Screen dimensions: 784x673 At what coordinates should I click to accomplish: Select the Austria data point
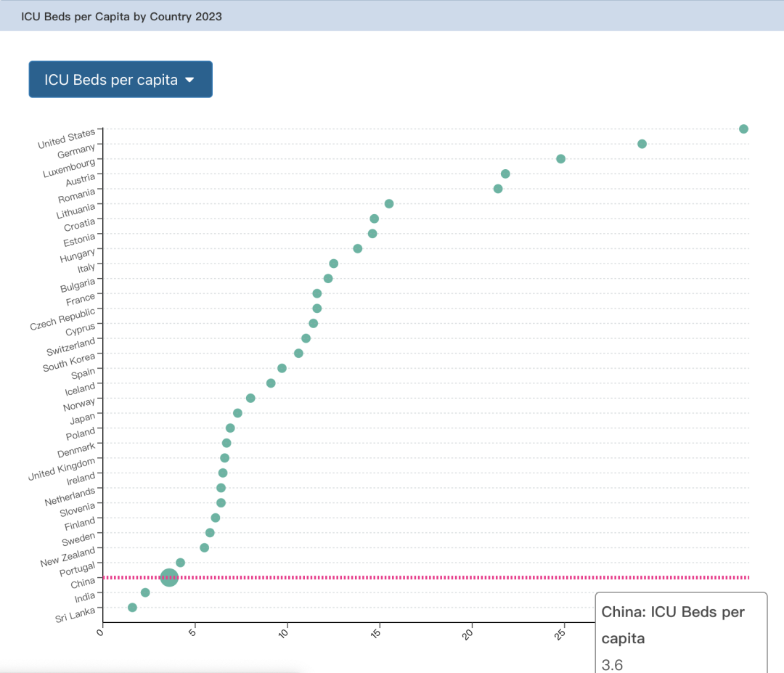coord(505,174)
